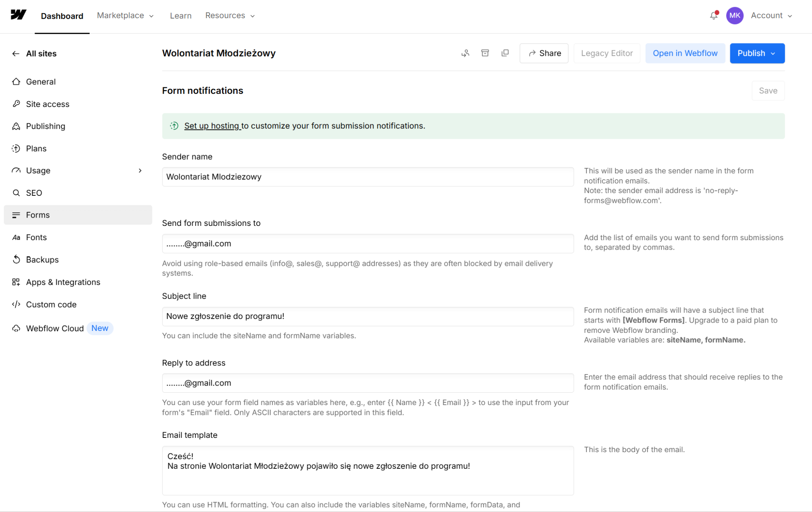Expand the Usage submenu chevron
This screenshot has height=512, width=812.
(x=140, y=170)
